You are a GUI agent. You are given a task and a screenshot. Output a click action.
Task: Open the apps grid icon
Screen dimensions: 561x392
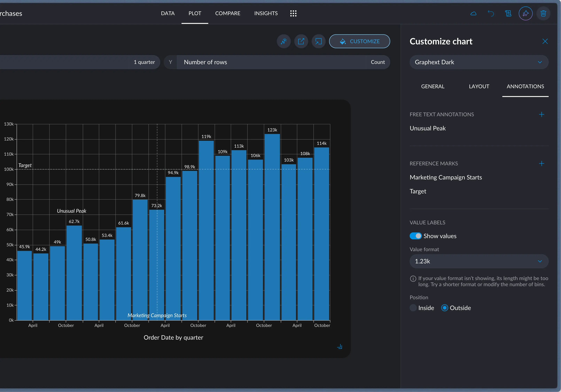pos(293,13)
